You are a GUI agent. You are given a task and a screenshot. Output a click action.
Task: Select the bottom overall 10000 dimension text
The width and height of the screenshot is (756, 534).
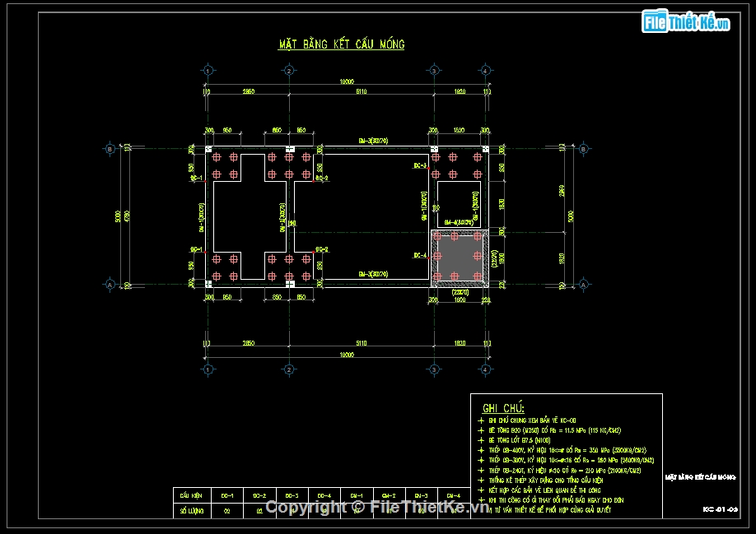pos(347,355)
